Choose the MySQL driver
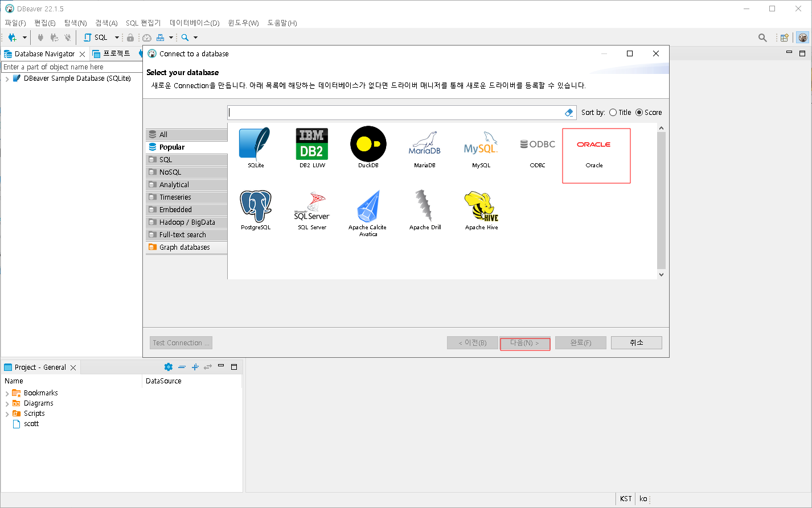The height and width of the screenshot is (508, 812). point(481,148)
